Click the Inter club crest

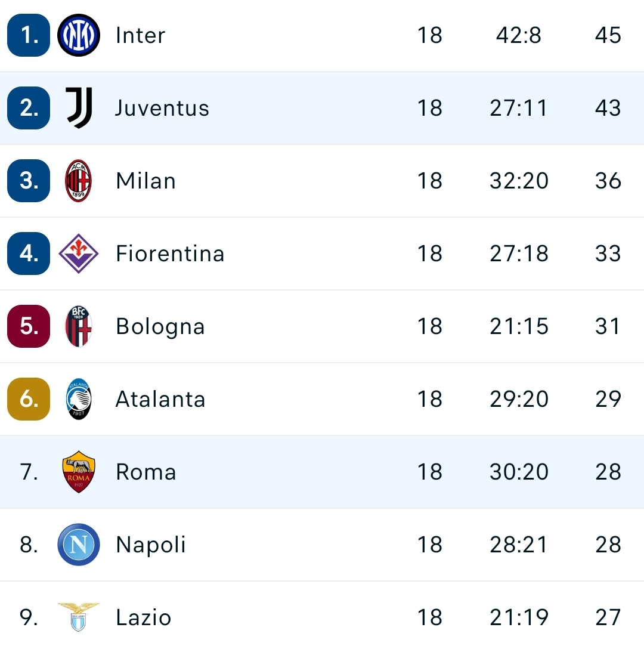tap(78, 35)
